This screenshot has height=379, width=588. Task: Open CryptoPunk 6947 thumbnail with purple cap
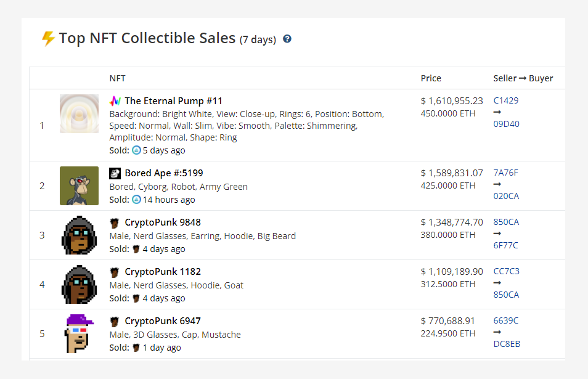79,333
